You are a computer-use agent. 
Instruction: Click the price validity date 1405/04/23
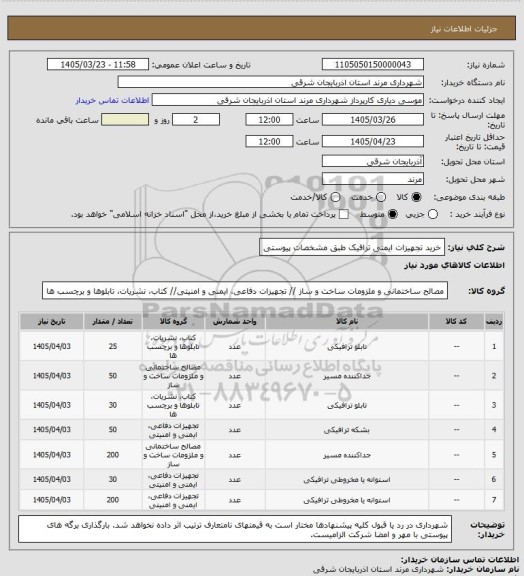click(x=373, y=141)
